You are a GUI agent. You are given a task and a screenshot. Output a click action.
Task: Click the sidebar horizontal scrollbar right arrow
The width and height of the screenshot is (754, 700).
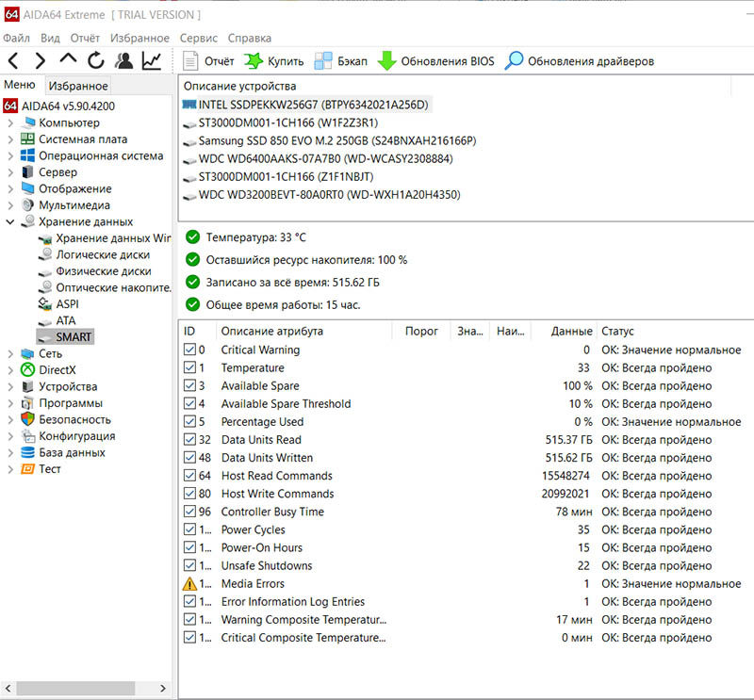(162, 688)
